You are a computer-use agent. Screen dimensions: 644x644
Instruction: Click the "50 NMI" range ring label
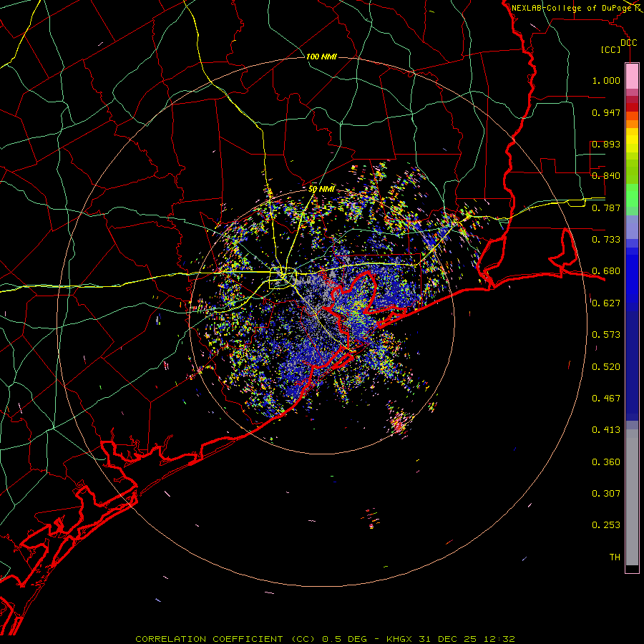pyautogui.click(x=321, y=189)
